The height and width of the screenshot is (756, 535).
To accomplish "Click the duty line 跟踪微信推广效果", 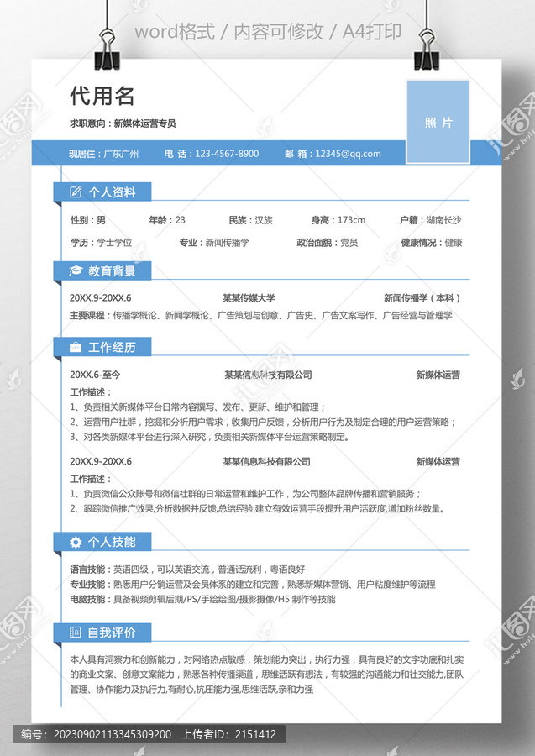I will (257, 509).
